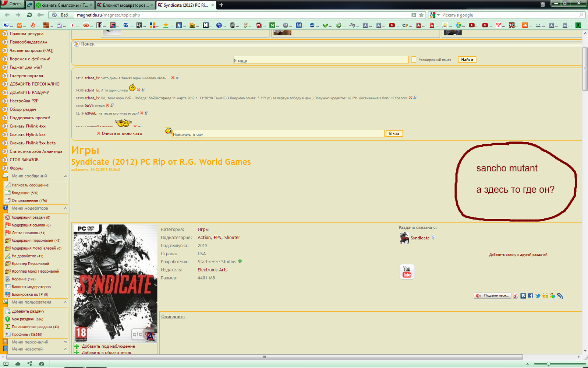Open the Opera Turbo gauge icon
588x368 pixels.
point(42,364)
